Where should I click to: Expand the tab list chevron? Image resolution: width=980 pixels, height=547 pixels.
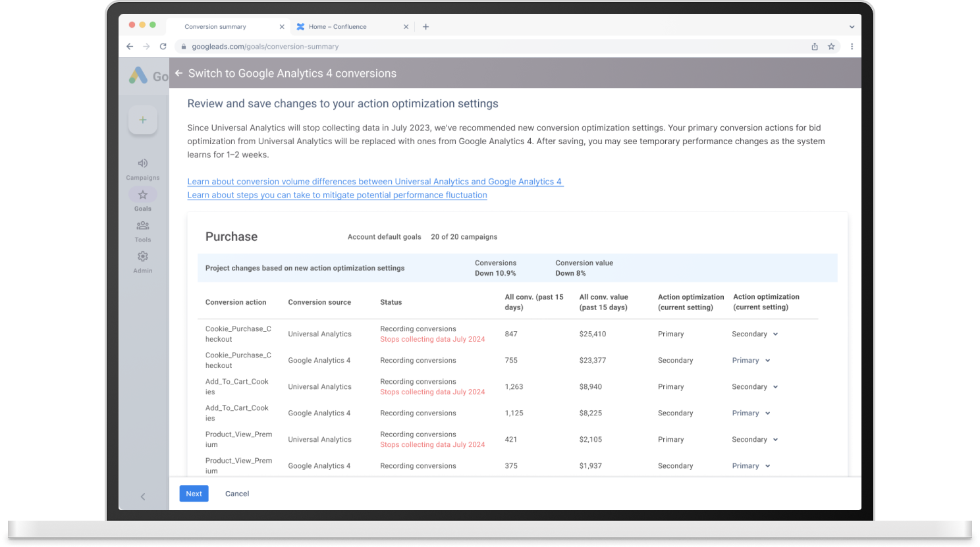tap(852, 27)
